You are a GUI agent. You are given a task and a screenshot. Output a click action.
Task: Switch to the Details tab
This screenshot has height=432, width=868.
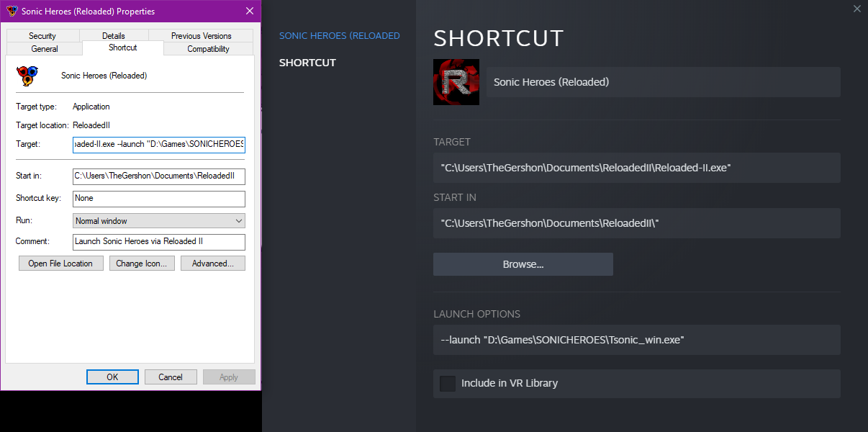(x=113, y=35)
